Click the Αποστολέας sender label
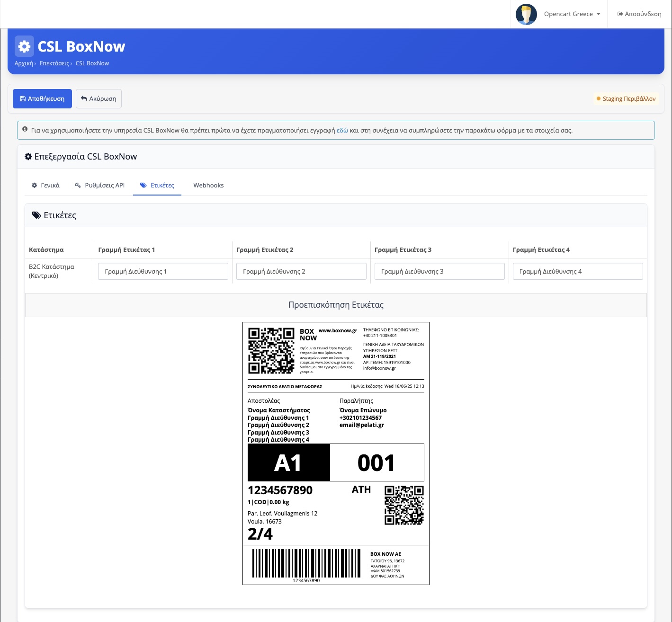The height and width of the screenshot is (622, 672). click(x=264, y=401)
